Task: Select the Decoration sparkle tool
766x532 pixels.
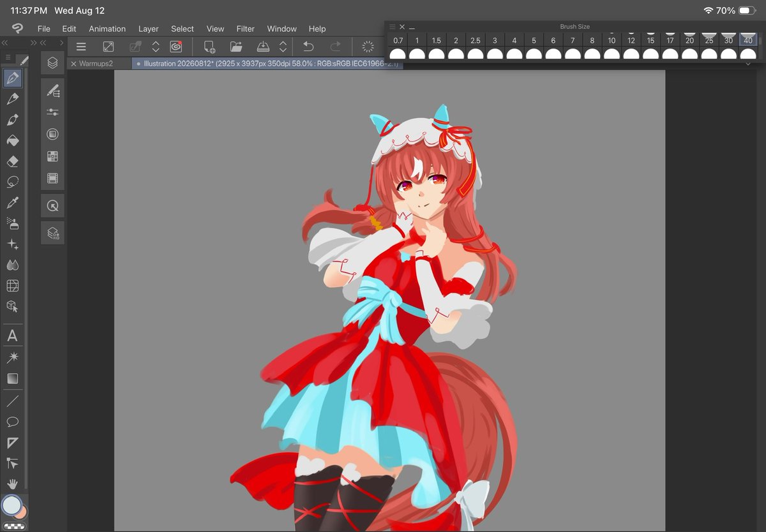Action: click(x=12, y=244)
